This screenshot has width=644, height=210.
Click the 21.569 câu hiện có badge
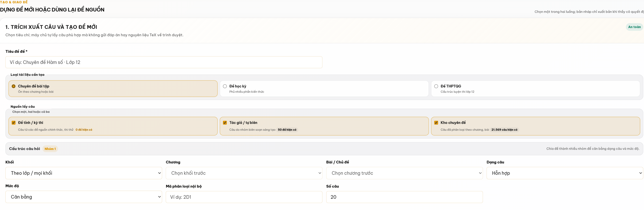pos(504,130)
